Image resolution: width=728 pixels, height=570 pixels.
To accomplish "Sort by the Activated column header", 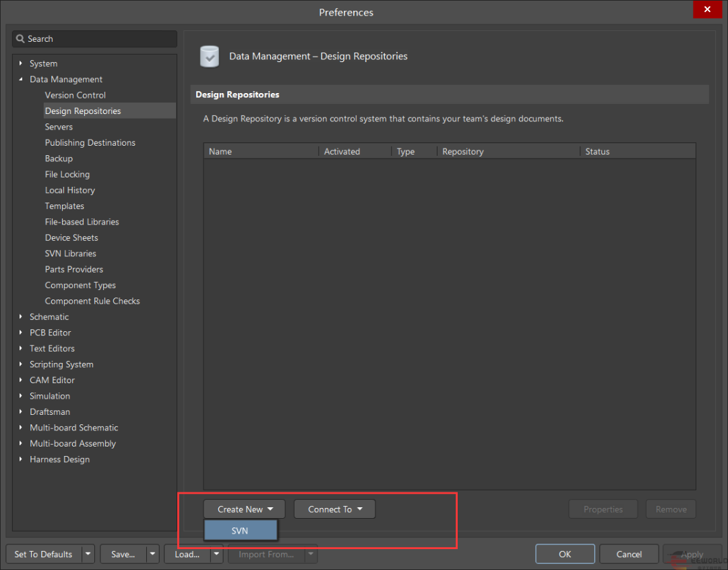I will tap(355, 152).
